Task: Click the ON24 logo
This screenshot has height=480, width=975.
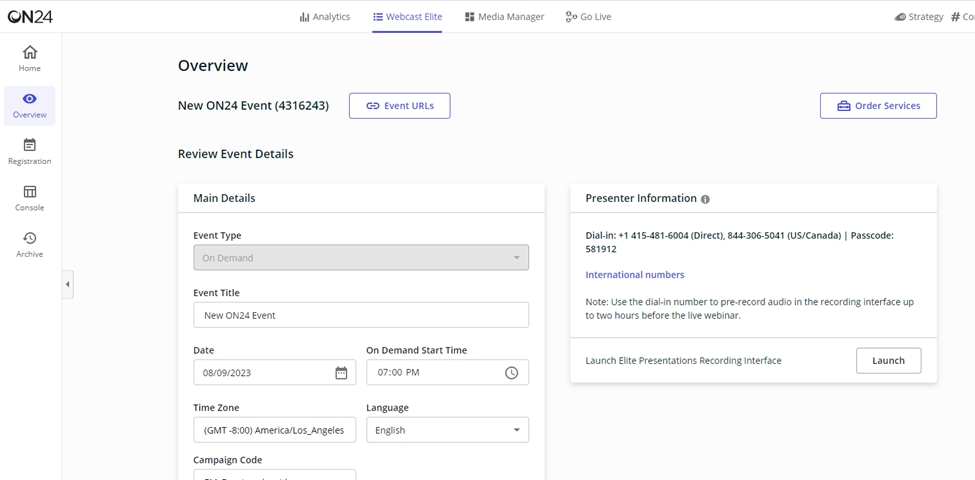Action: pyautogui.click(x=30, y=17)
